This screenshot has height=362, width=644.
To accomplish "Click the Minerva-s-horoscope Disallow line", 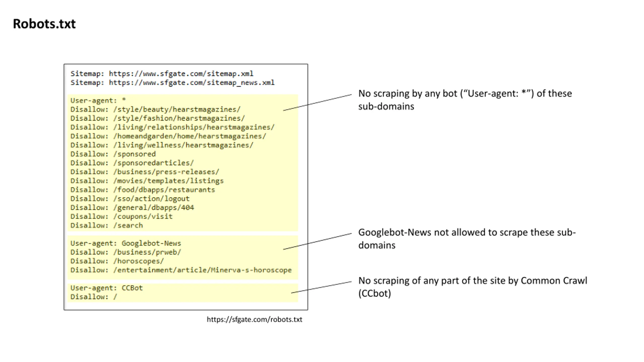I will coord(181,270).
